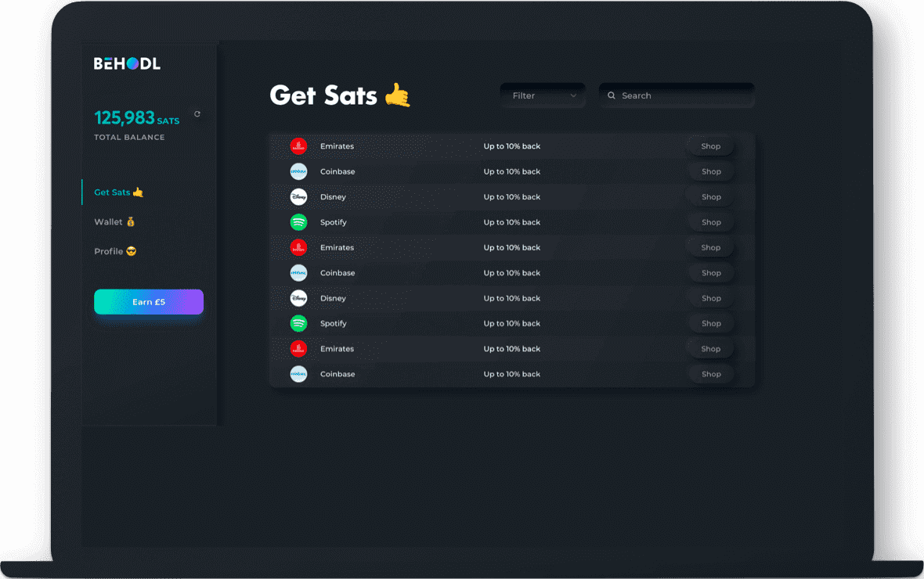The height and width of the screenshot is (579, 924).
Task: Click the magnifier icon in Search
Action: 612,95
